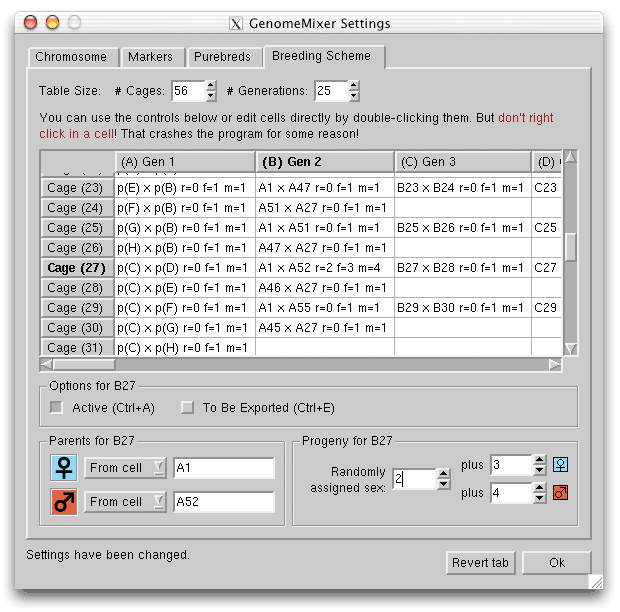Image resolution: width=620 pixels, height=612 pixels.
Task: Select cell p(C) × p(H) in Cage 31
Action: (x=185, y=348)
